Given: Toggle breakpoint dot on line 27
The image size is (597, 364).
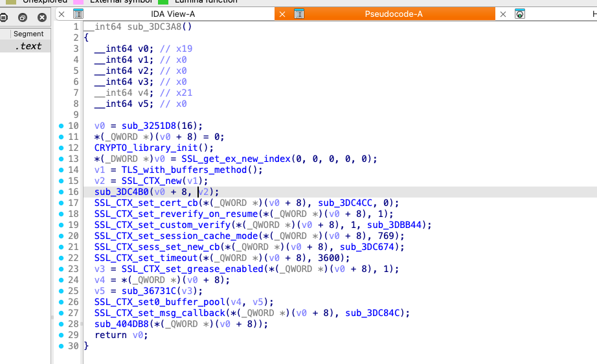Looking at the screenshot, I should [61, 313].
